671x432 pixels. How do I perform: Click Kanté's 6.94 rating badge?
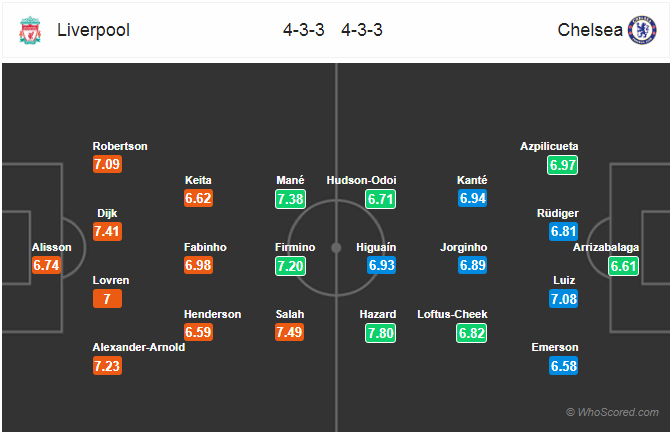pyautogui.click(x=472, y=198)
